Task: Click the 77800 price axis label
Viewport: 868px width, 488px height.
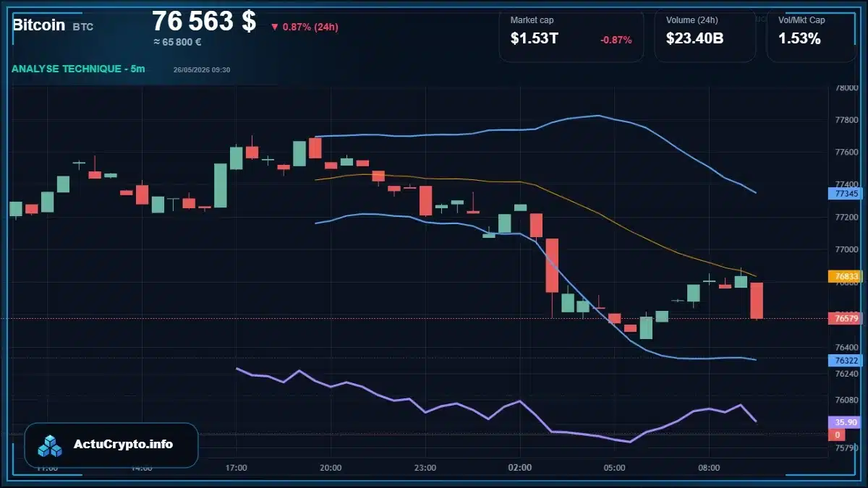Action: pyautogui.click(x=846, y=120)
